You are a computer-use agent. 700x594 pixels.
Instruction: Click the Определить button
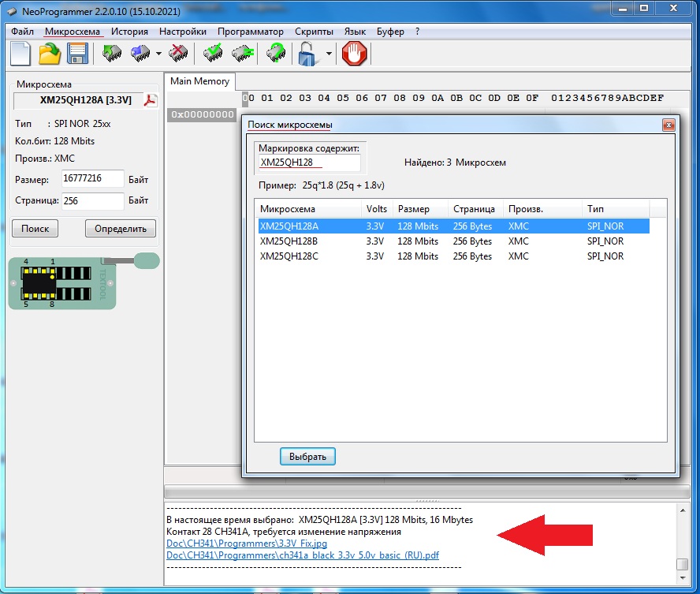(121, 229)
